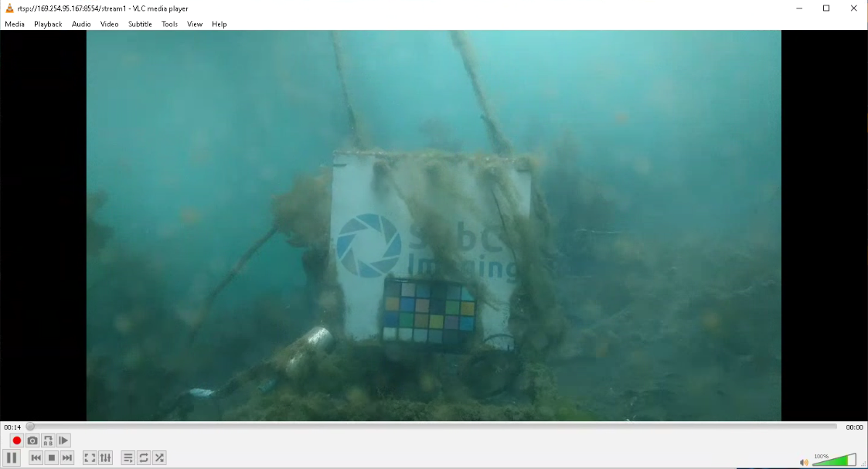Expand the Subtitle menu
868x469 pixels.
click(140, 24)
